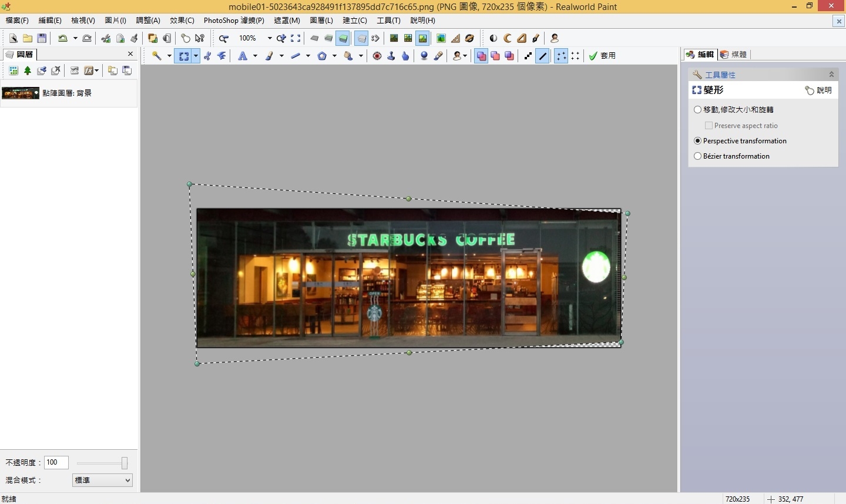
Task: Select the red-eye removal tool
Action: coord(377,56)
